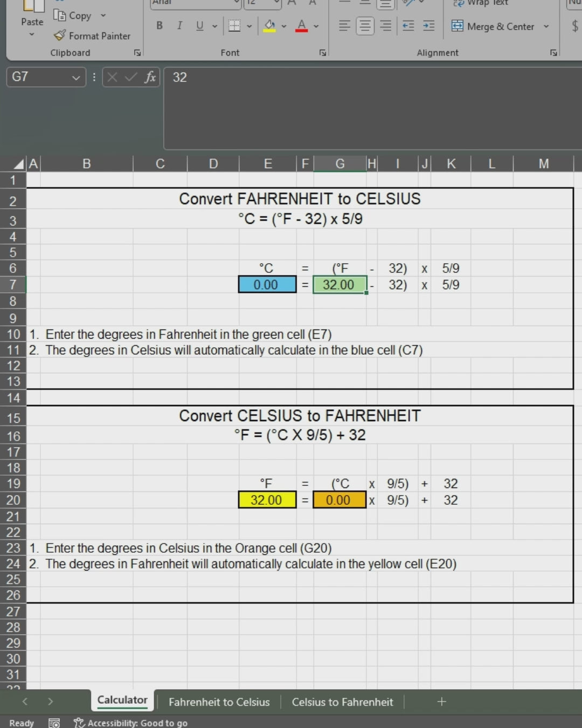Go to next sheet arrow
This screenshot has width=582, height=728.
[x=50, y=702]
